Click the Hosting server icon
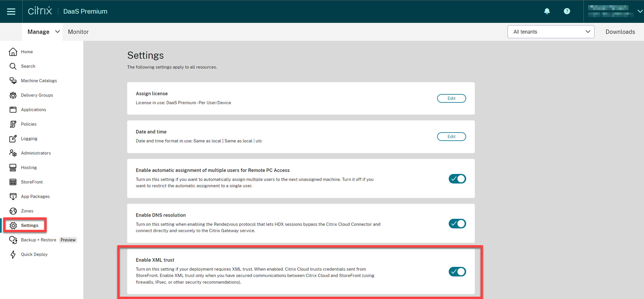Screen dimensions: 644x299 (x=13, y=168)
